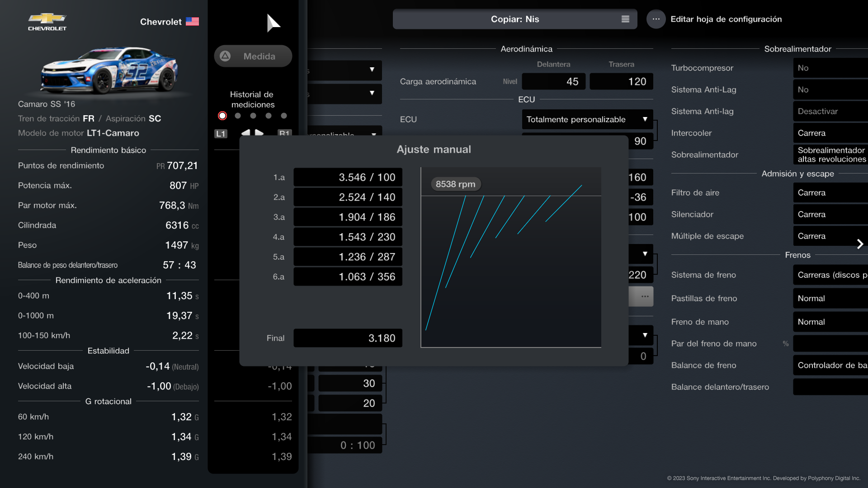
Task: Click the triangle Medida measure button
Action: [253, 56]
